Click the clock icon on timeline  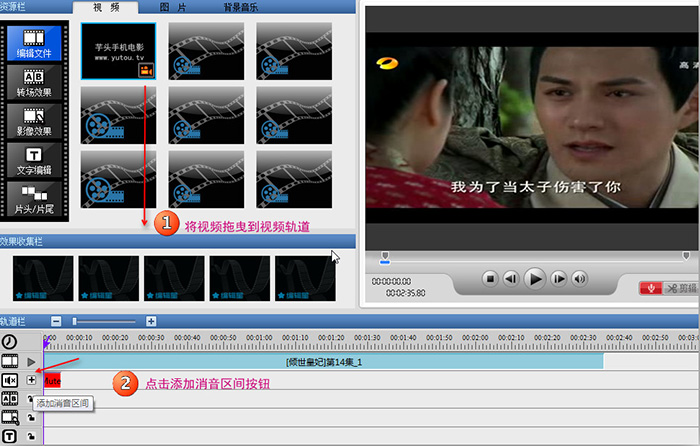coord(9,342)
